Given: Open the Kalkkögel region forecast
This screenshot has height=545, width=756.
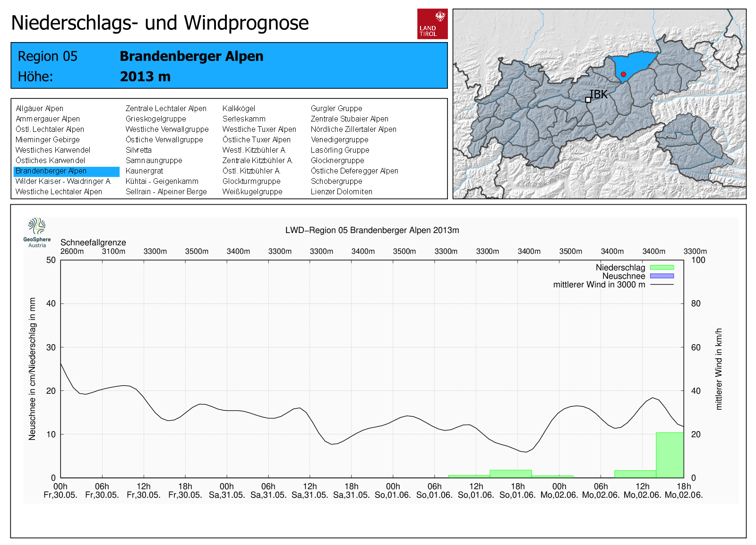Looking at the screenshot, I should [x=239, y=109].
